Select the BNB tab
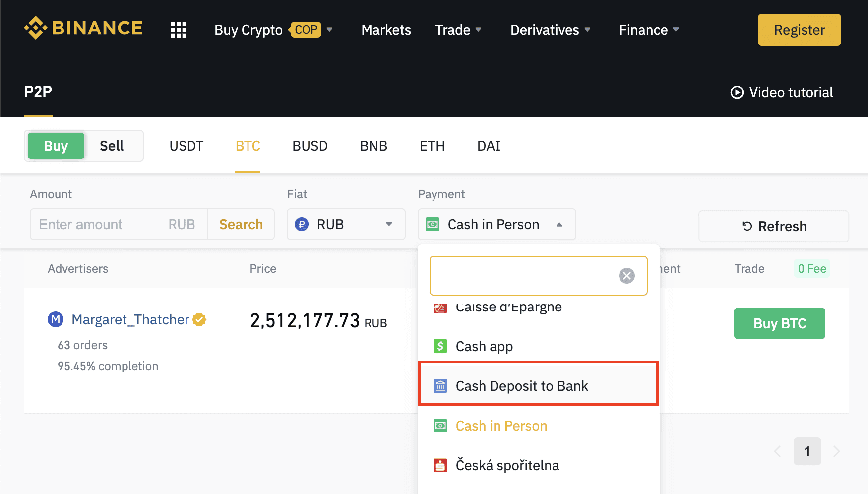Screen dimensions: 868x494 pos(373,146)
